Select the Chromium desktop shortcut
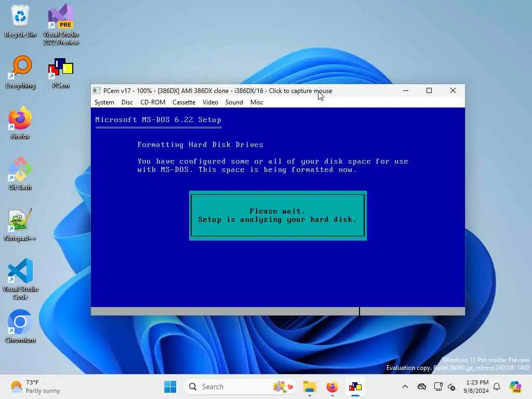 [x=20, y=326]
